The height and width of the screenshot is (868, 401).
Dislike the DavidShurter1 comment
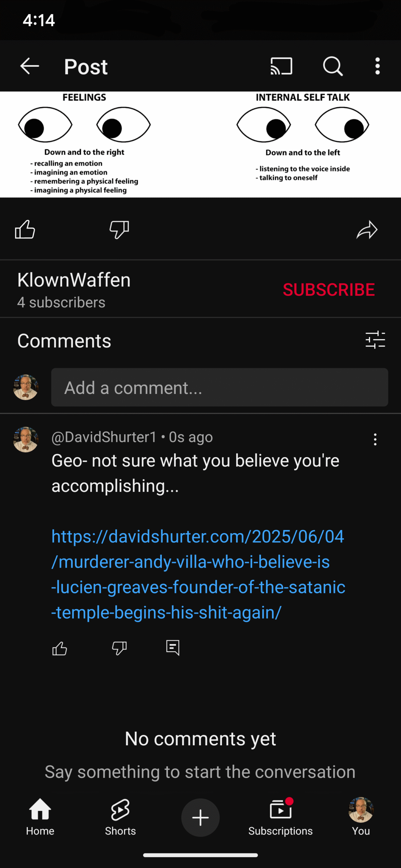tap(119, 648)
